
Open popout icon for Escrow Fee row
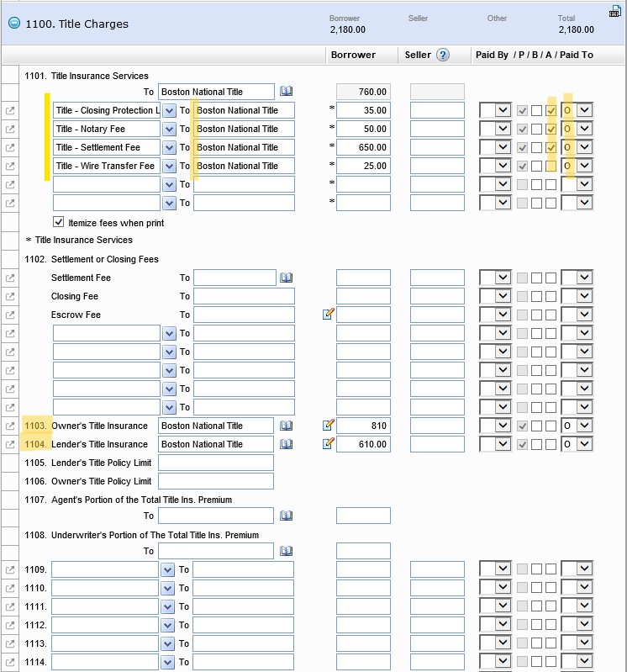coord(10,315)
